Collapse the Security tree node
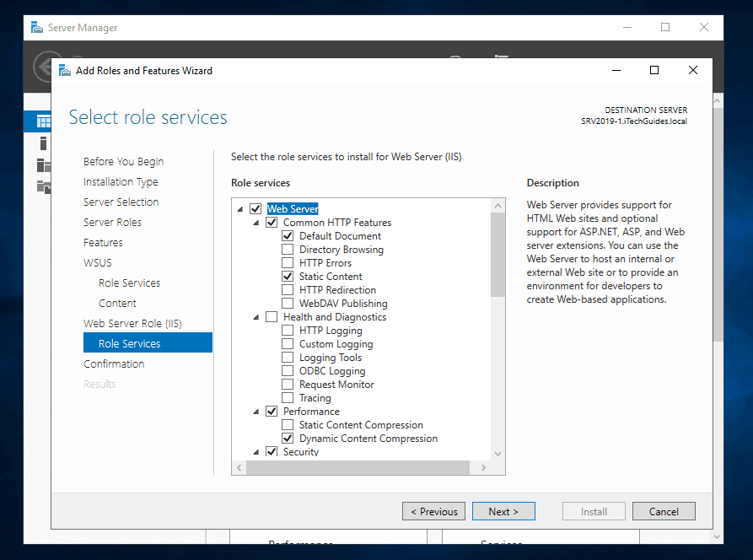 [256, 452]
